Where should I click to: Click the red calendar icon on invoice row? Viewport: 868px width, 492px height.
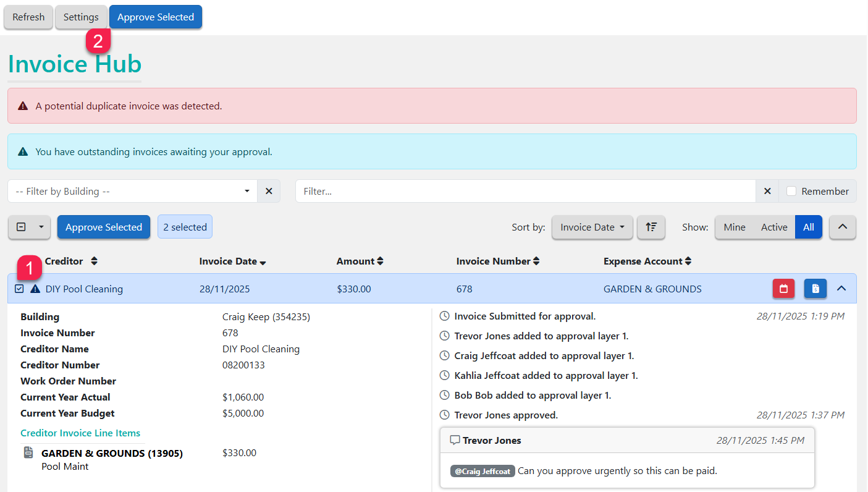(x=783, y=289)
